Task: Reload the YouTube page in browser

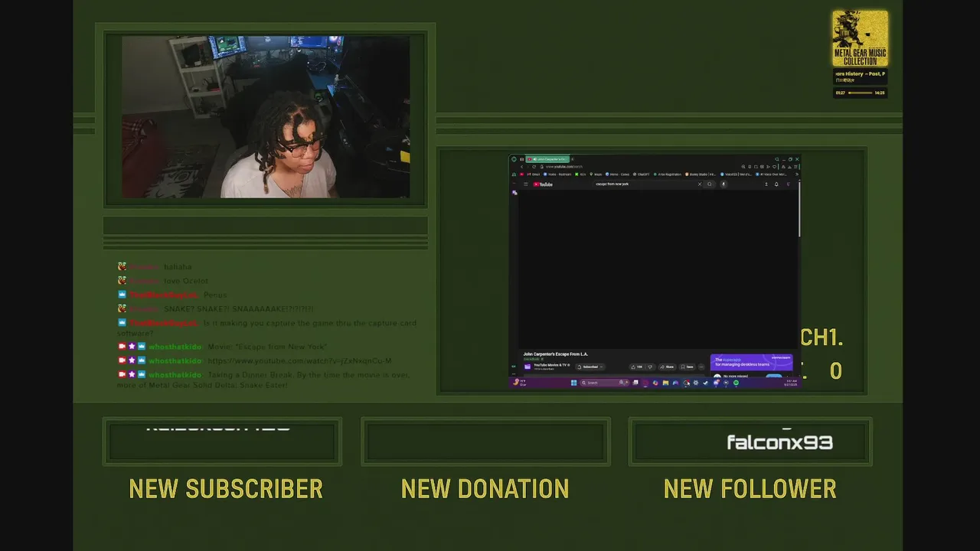Action: (534, 167)
